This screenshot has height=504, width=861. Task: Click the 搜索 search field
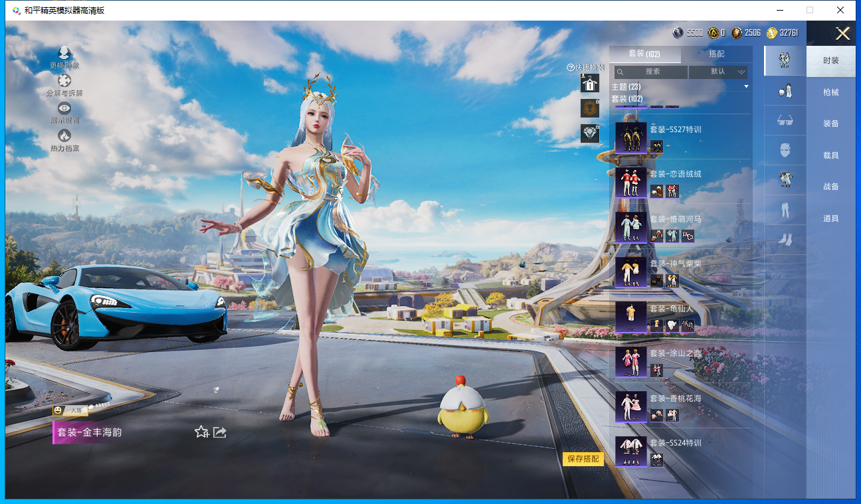click(x=650, y=72)
